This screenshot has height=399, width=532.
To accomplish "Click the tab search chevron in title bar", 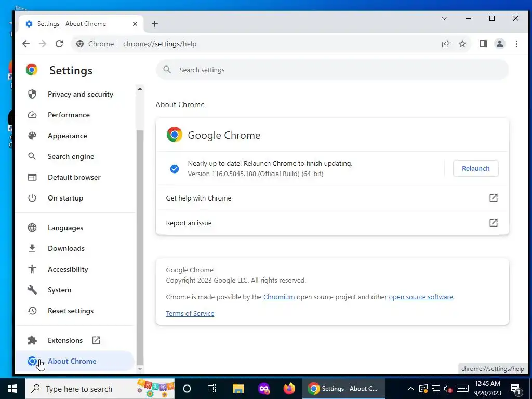I will coord(444,18).
